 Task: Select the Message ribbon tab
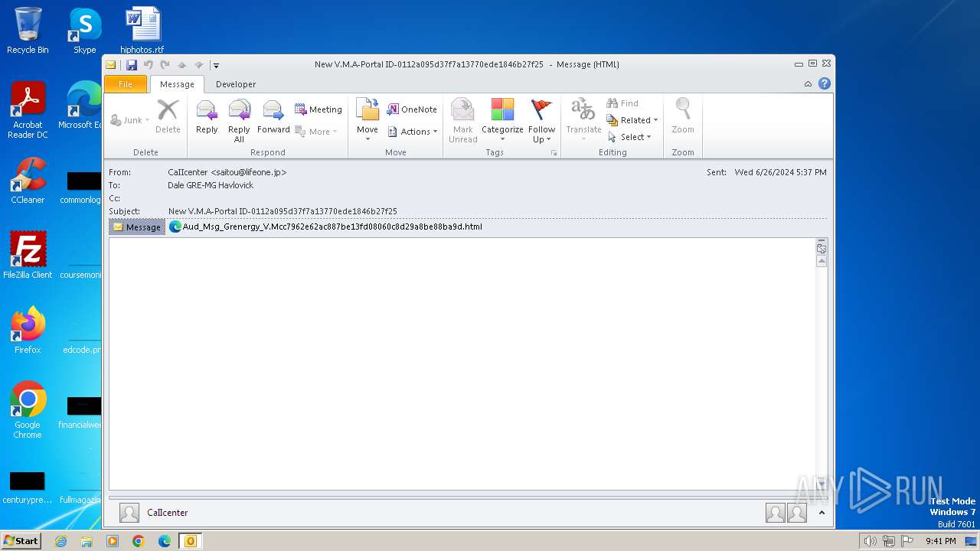(x=177, y=84)
